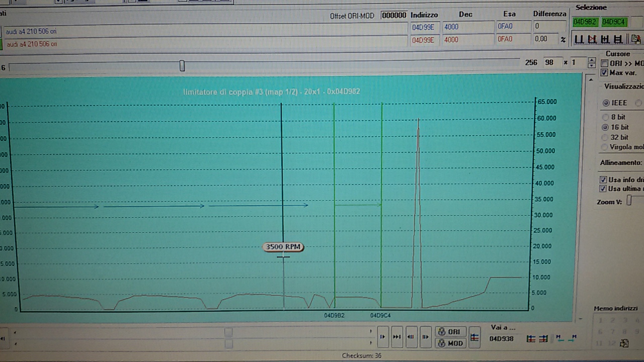Viewport: 644px width, 362px height.
Task: Click the green-arrow M marker icon
Action: click(x=559, y=338)
